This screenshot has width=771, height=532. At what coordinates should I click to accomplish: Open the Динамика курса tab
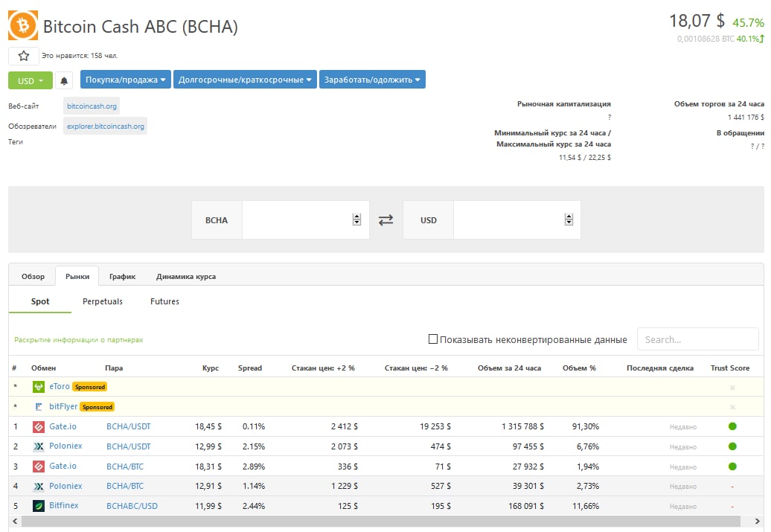(x=186, y=276)
